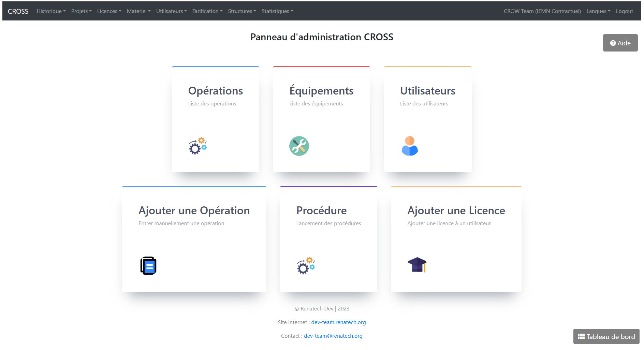This screenshot has height=350, width=644.
Task: Expand the Statistiques menu
Action: [x=277, y=11]
